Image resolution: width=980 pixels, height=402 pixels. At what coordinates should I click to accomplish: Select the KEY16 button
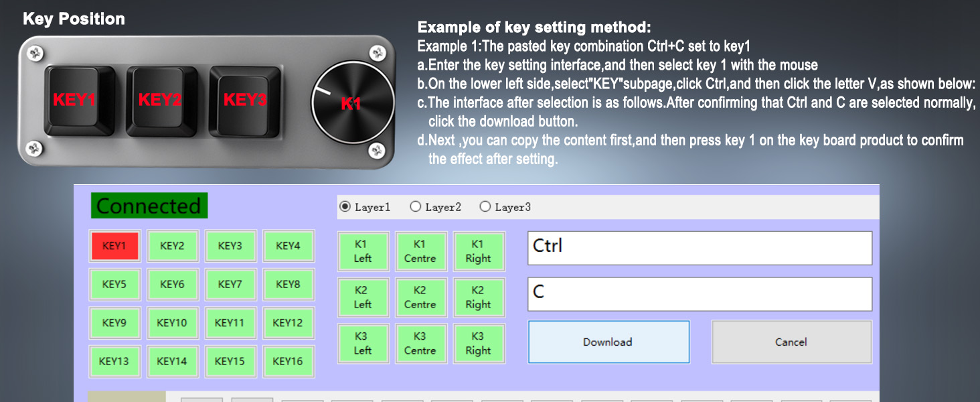(x=288, y=361)
